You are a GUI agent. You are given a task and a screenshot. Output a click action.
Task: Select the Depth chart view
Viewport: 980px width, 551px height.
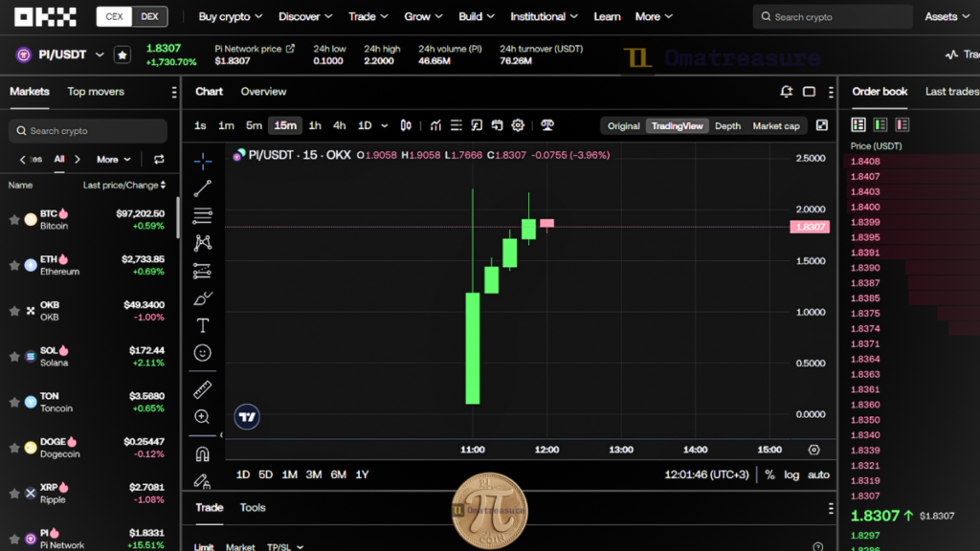727,125
